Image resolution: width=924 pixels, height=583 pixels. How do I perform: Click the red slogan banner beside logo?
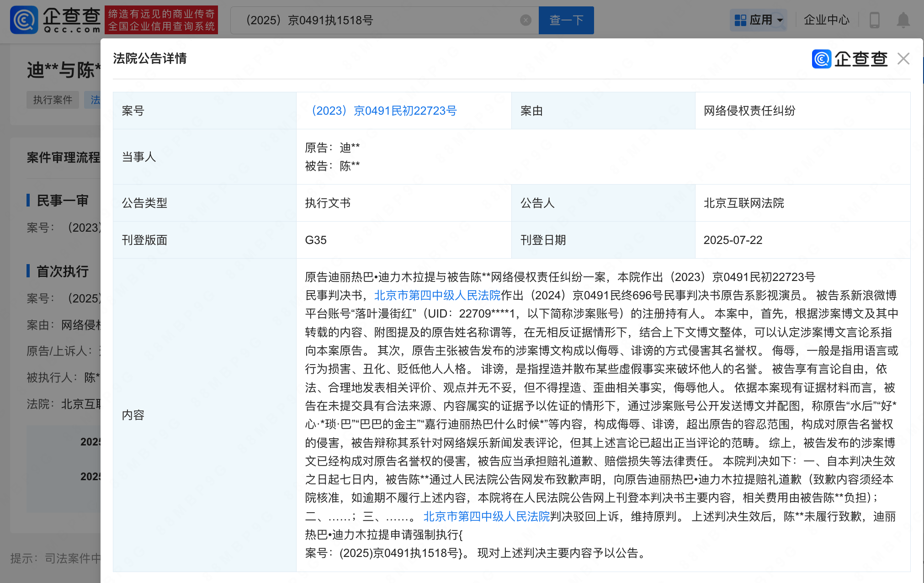coord(161,20)
